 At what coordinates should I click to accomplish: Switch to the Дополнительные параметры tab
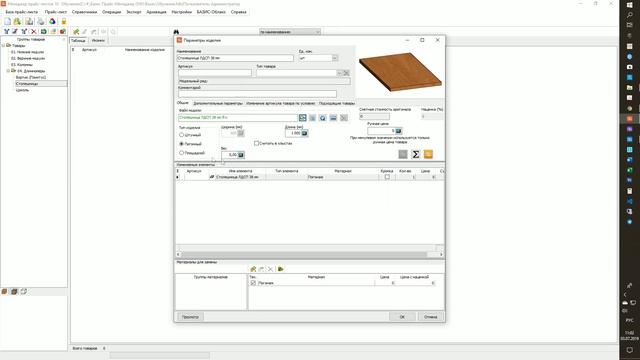pos(218,103)
